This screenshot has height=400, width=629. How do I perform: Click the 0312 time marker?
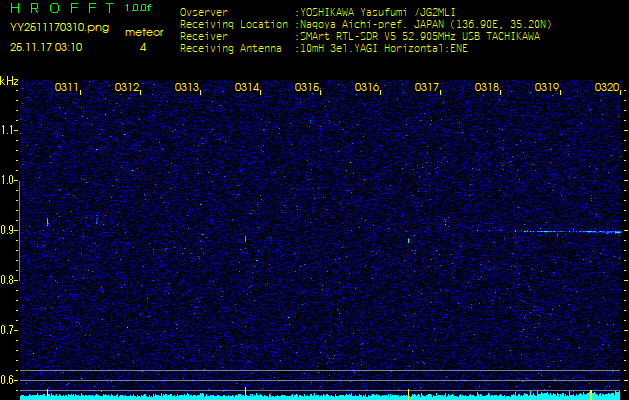(127, 88)
